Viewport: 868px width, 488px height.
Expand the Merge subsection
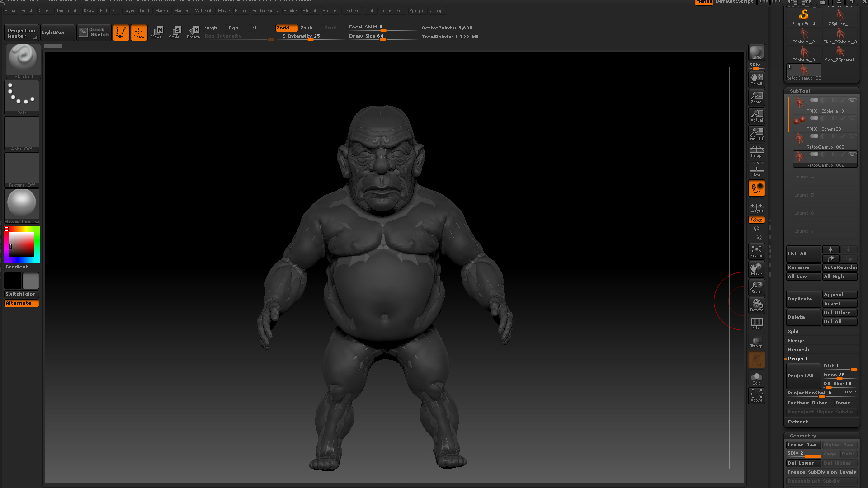coord(796,340)
